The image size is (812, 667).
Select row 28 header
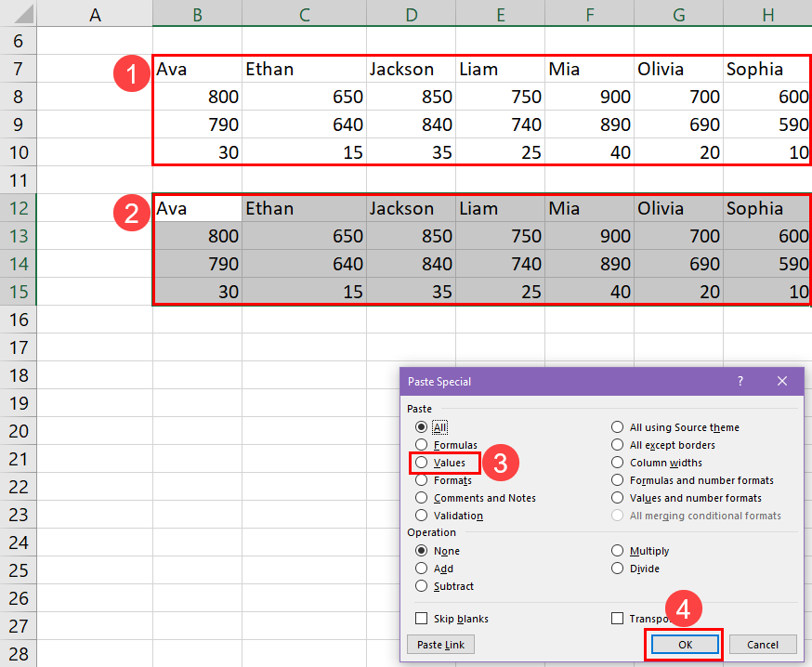pos(19,654)
